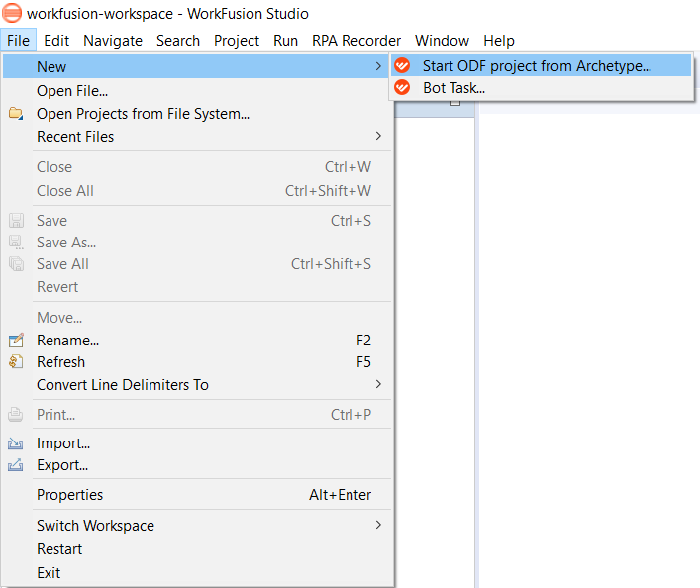Select the Print... menu entry
The image size is (700, 588).
point(196,415)
